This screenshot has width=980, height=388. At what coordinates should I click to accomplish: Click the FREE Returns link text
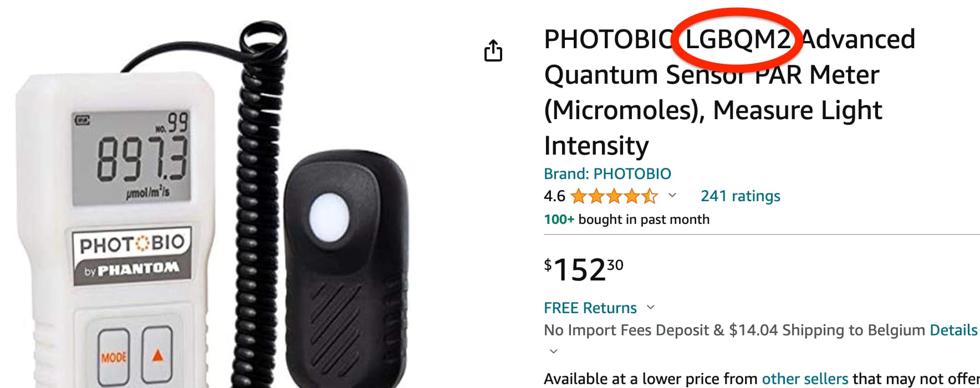(590, 308)
